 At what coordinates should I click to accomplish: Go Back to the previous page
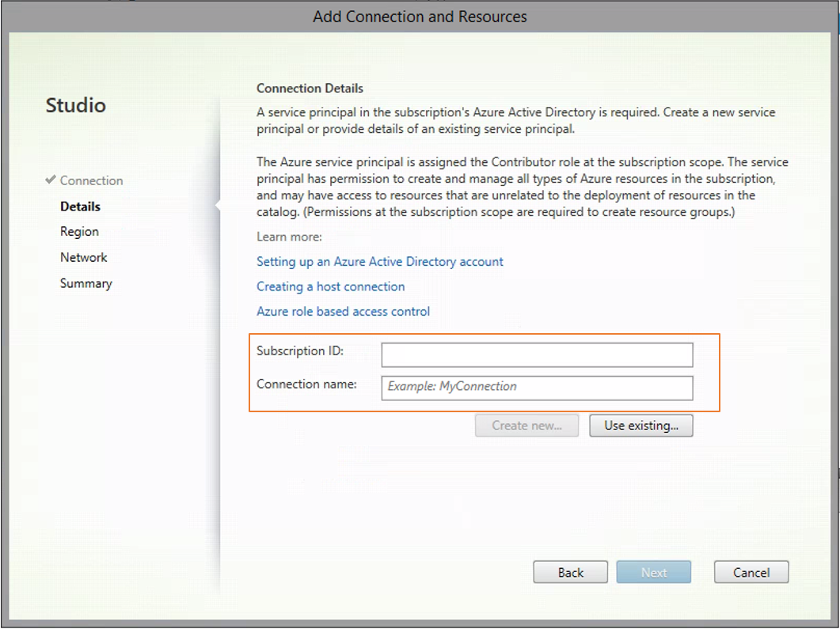(570, 573)
